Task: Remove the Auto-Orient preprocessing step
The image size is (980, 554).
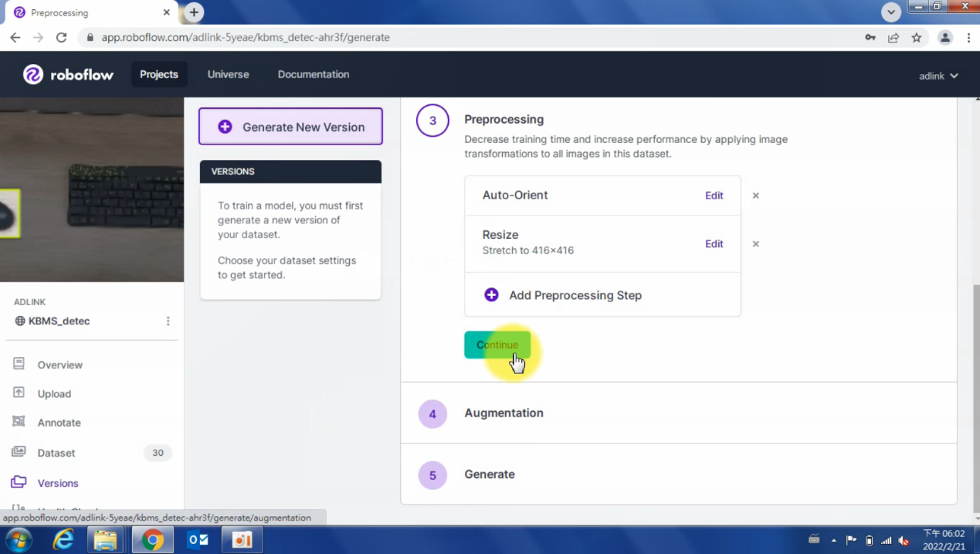Action: click(755, 195)
